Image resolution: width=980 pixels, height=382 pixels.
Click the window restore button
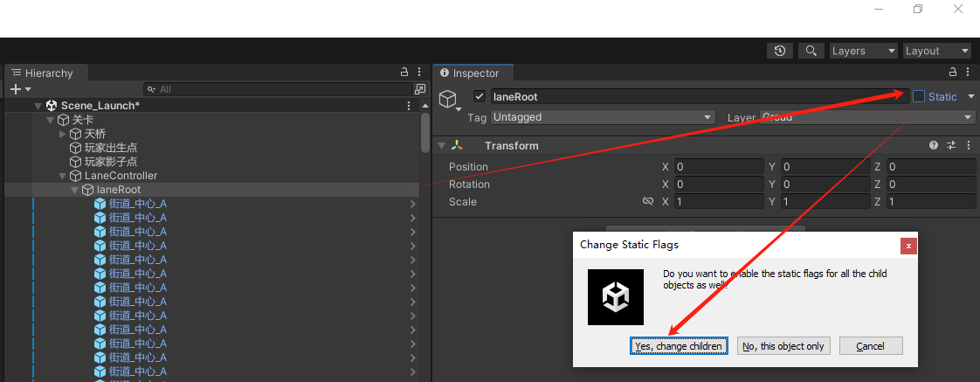pyautogui.click(x=917, y=9)
